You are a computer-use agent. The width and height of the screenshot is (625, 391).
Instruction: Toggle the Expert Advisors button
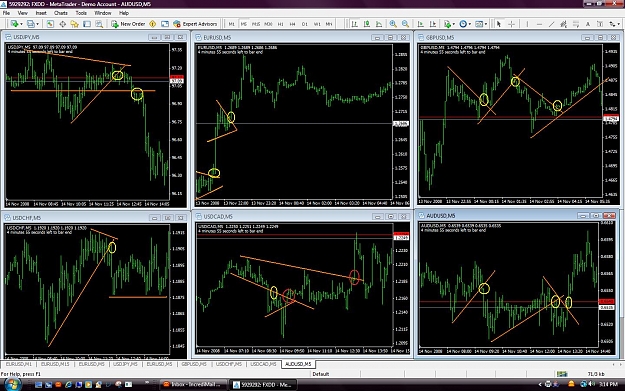pos(195,24)
